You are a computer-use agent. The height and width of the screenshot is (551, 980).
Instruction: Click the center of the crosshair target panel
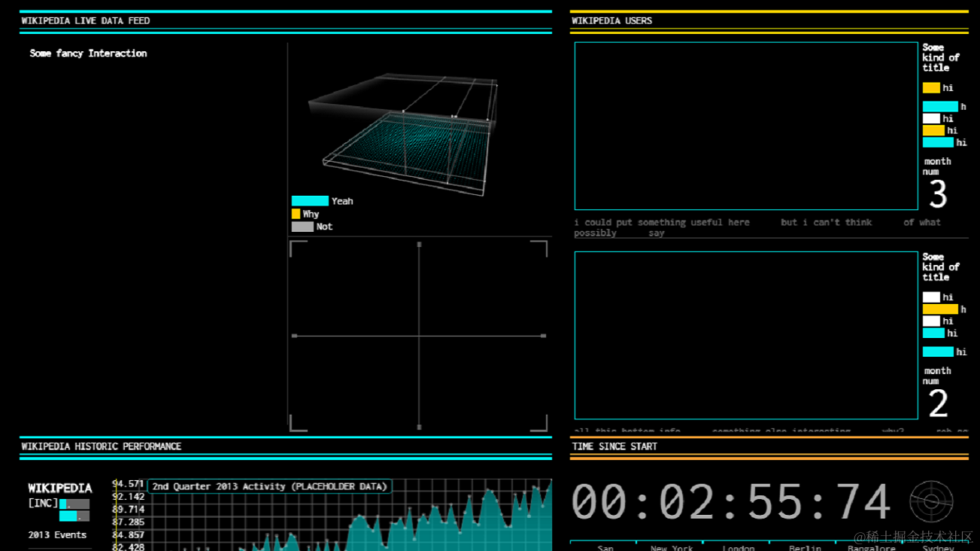(x=419, y=336)
